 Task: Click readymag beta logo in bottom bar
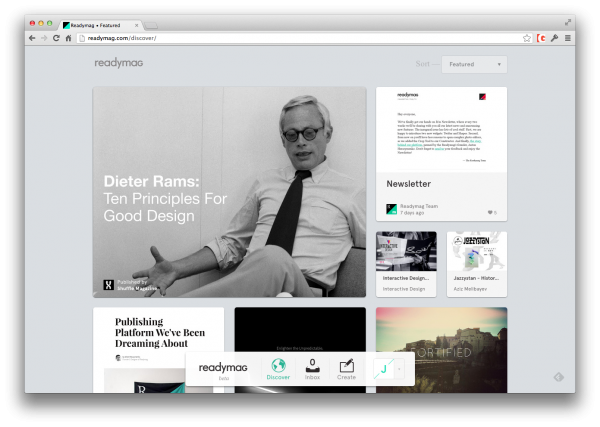pos(223,370)
